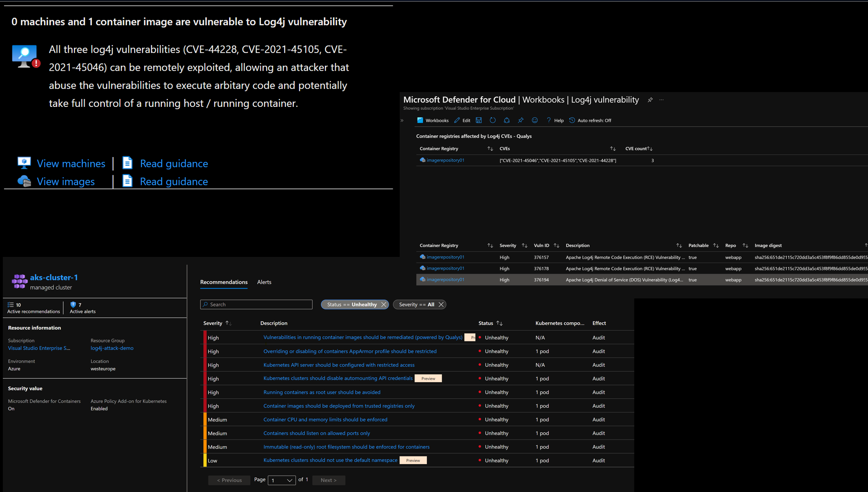Select the Workbooks gallery icon

tap(420, 120)
